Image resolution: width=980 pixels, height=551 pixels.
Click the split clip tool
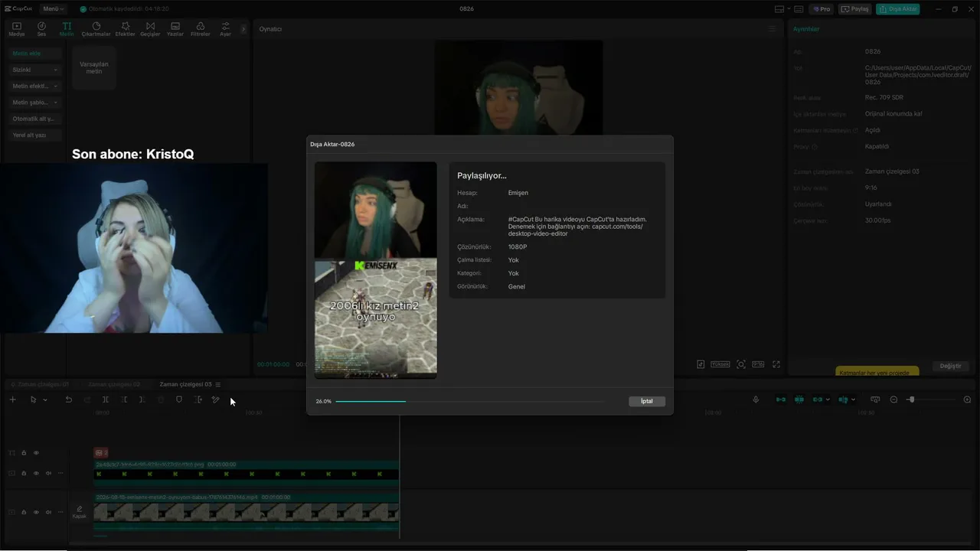105,399
